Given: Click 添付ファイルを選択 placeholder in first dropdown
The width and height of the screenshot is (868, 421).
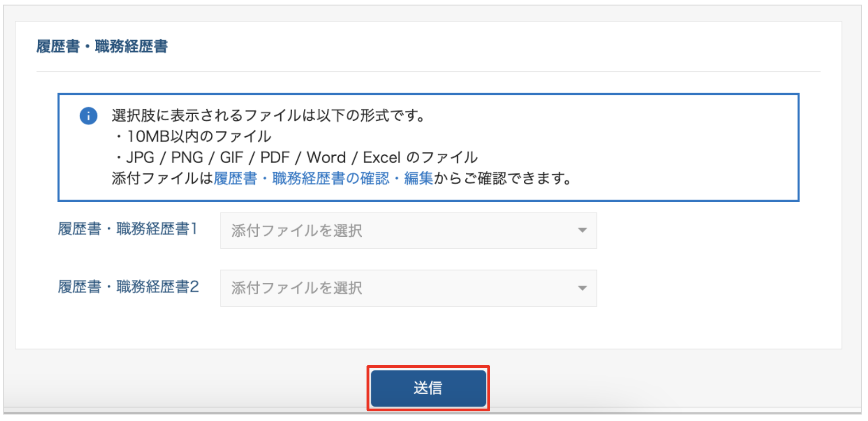Looking at the screenshot, I should coord(297,230).
